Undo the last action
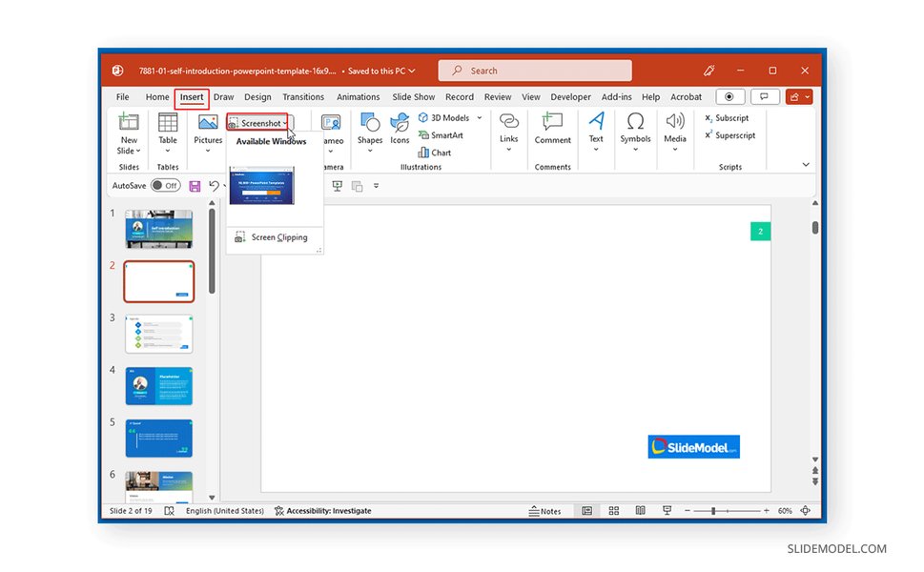Viewport: 924px width, 572px height. [x=214, y=186]
